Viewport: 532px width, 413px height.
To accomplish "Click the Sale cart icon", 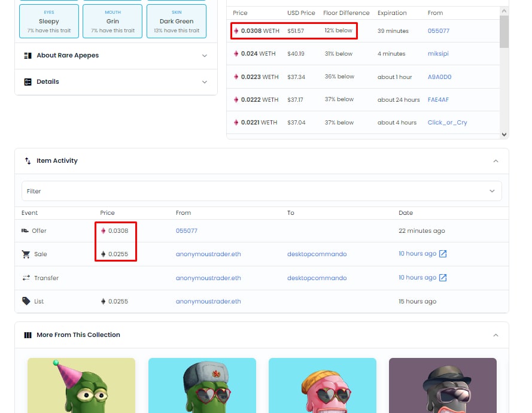I will (26, 254).
